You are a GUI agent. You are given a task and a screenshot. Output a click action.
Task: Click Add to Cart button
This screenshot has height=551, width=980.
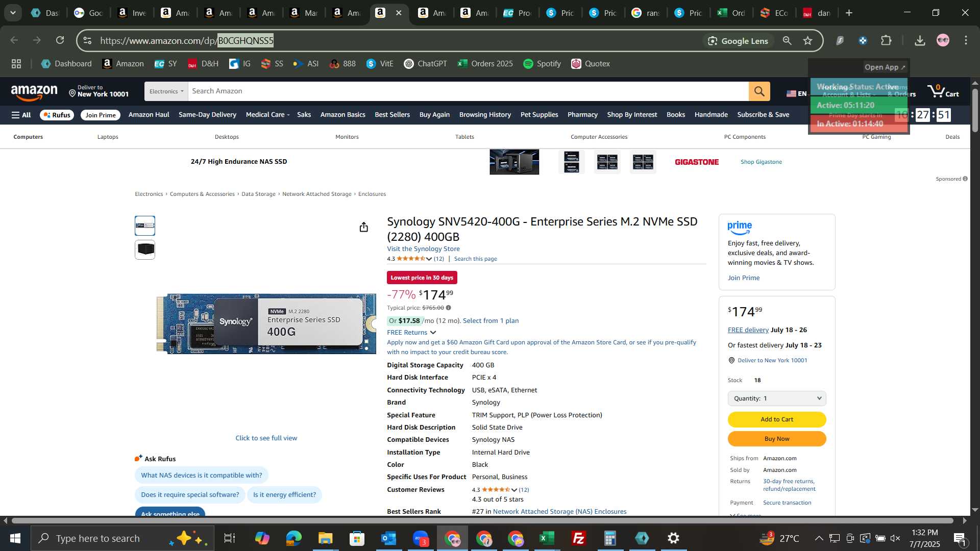click(777, 419)
